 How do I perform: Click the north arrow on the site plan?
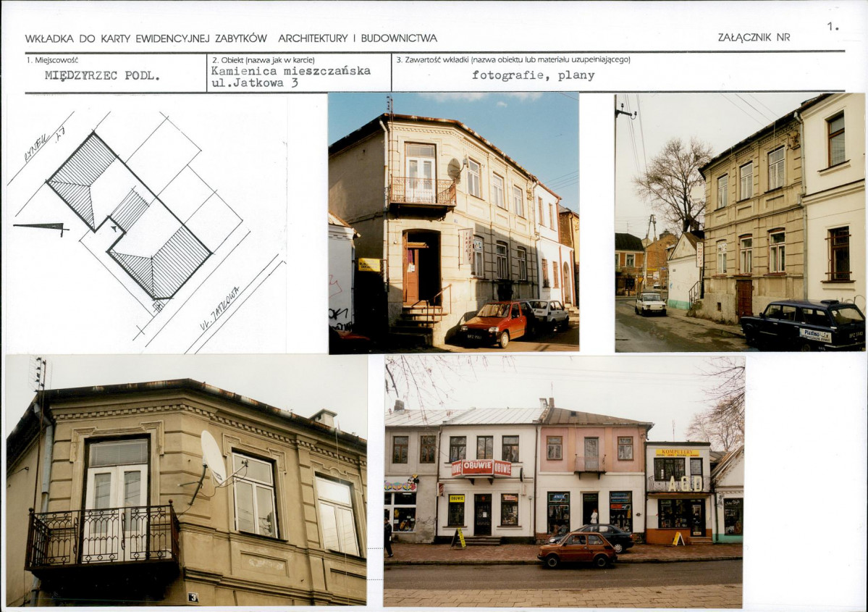pos(40,227)
